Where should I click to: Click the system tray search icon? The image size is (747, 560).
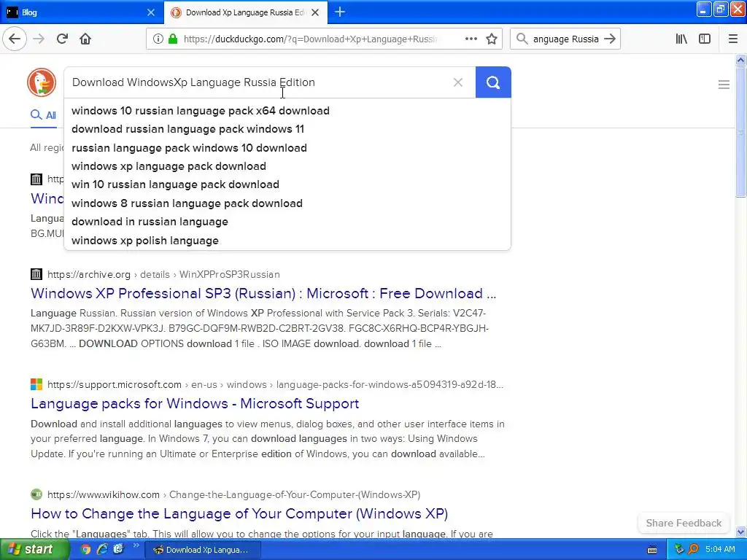click(x=694, y=550)
